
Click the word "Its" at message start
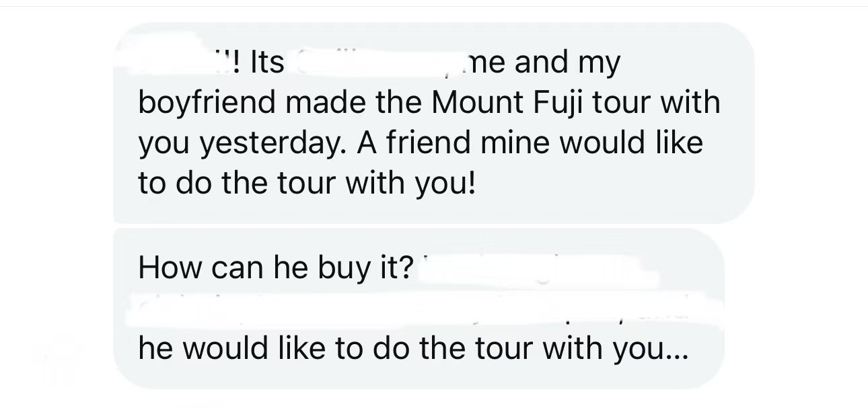pyautogui.click(x=266, y=63)
